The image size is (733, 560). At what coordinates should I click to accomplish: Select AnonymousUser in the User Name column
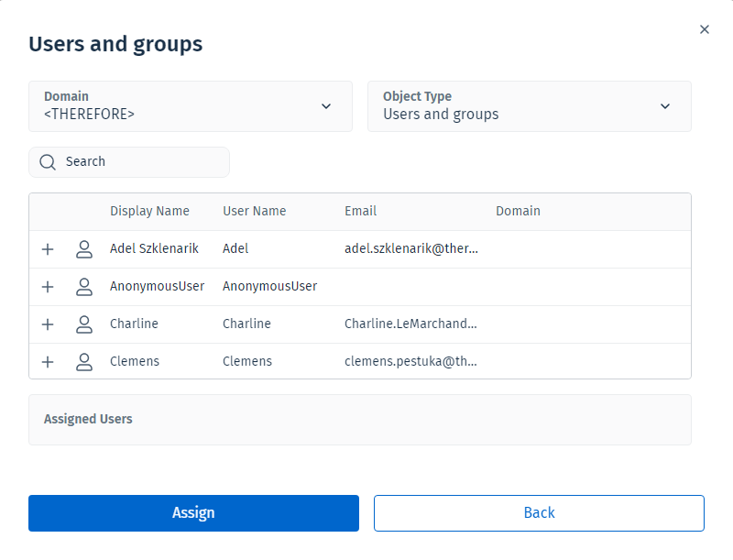(269, 286)
